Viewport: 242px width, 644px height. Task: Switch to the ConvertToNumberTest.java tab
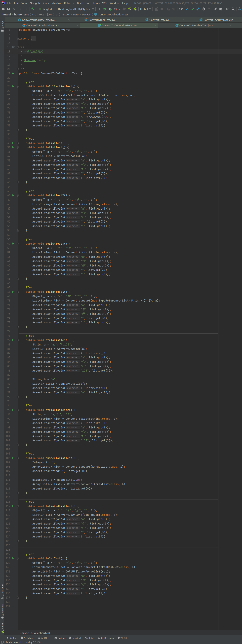pos(196,26)
